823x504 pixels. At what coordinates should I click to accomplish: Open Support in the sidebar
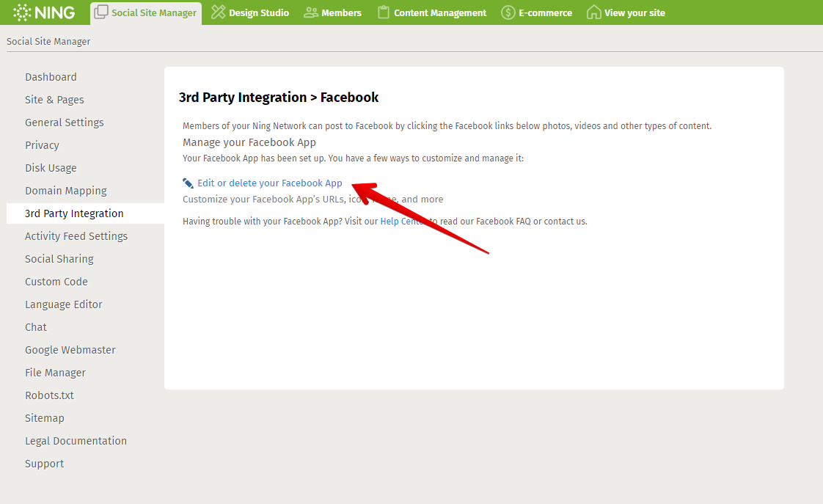click(45, 464)
